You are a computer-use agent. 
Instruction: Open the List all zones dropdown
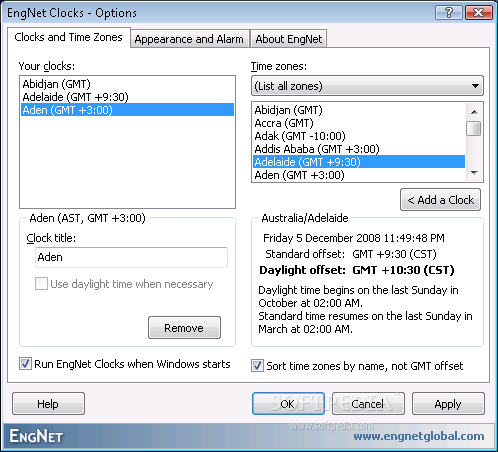(367, 86)
